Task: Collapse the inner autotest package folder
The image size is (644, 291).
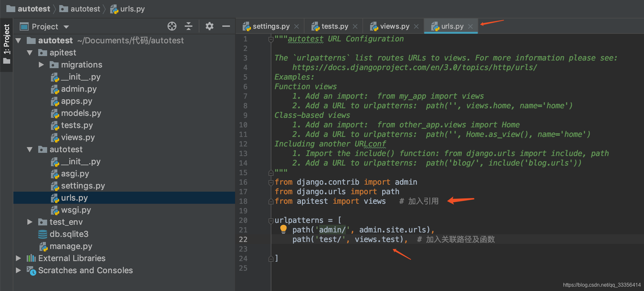Action: 30,149
